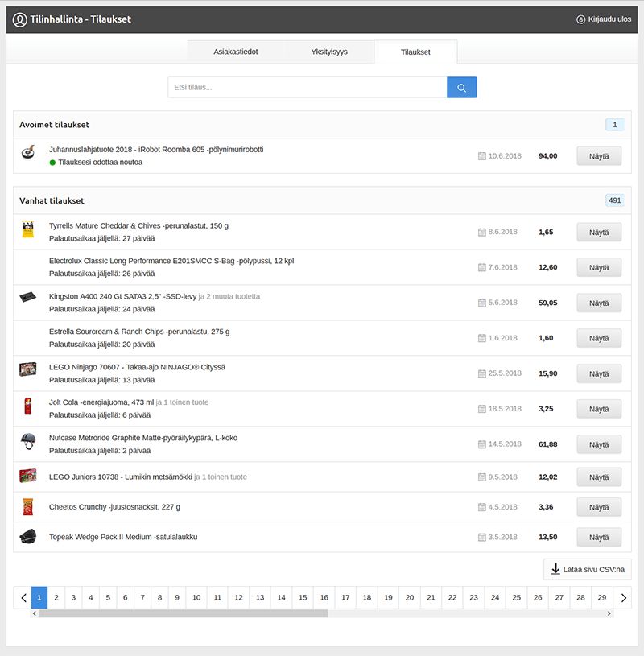
Task: Click the Cheetos bag thumbnail
Action: (28, 506)
